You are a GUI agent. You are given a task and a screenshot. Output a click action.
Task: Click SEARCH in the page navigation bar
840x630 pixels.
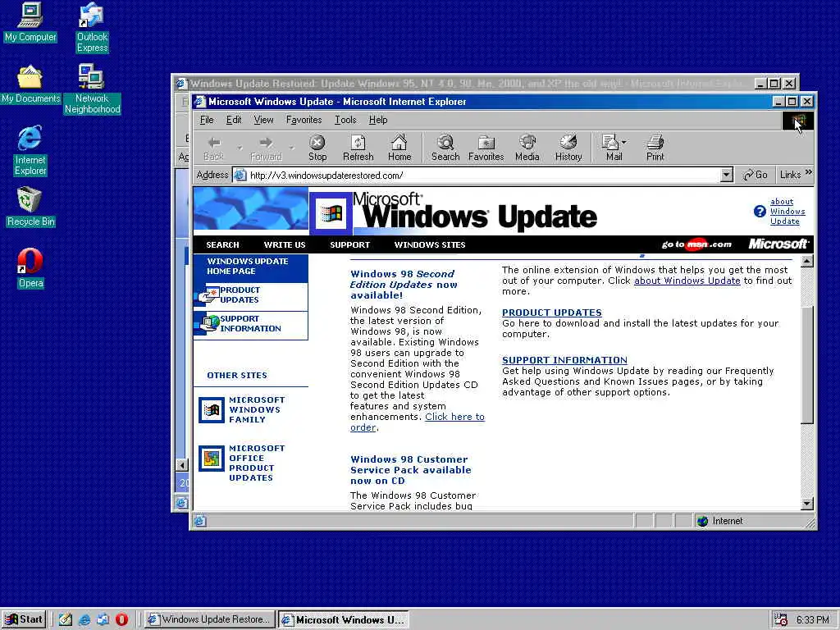222,244
